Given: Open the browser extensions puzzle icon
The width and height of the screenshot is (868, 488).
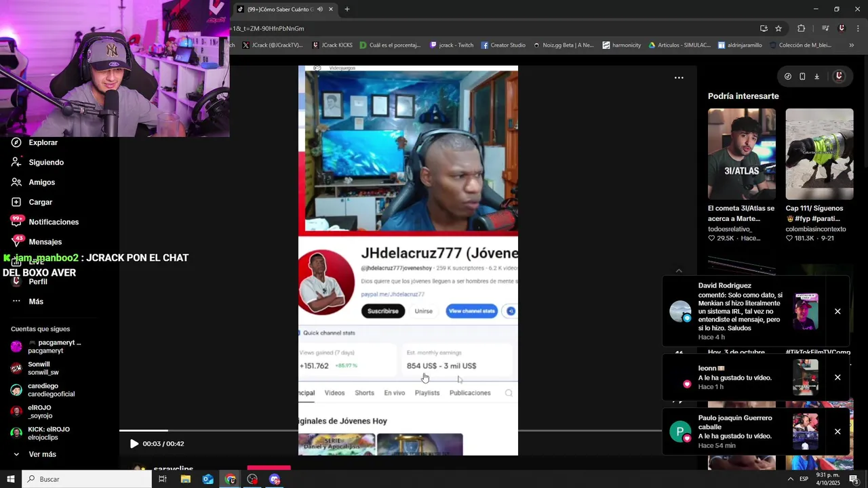Looking at the screenshot, I should (x=802, y=28).
